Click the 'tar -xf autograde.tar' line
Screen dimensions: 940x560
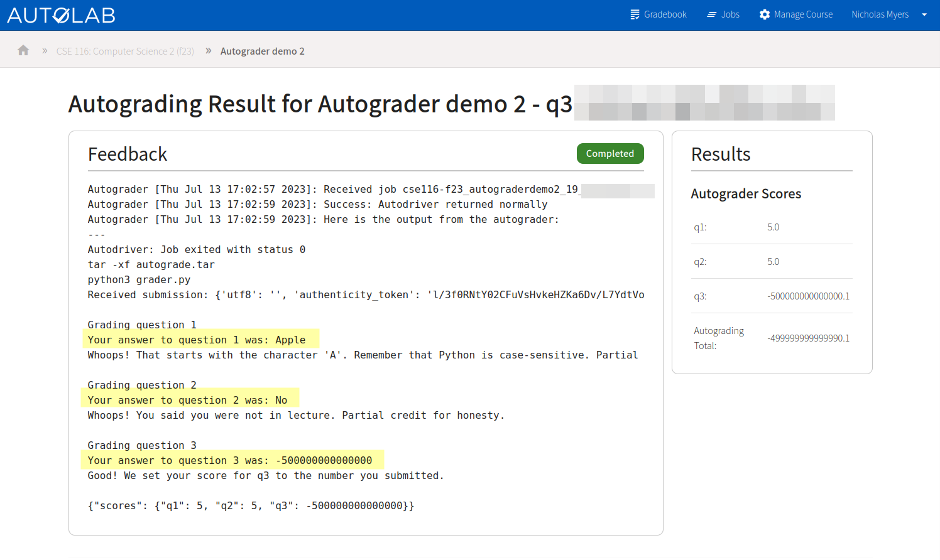coord(151,264)
